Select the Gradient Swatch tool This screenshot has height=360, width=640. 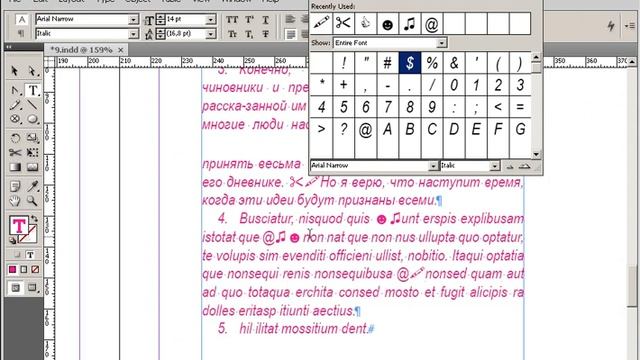pos(15,167)
